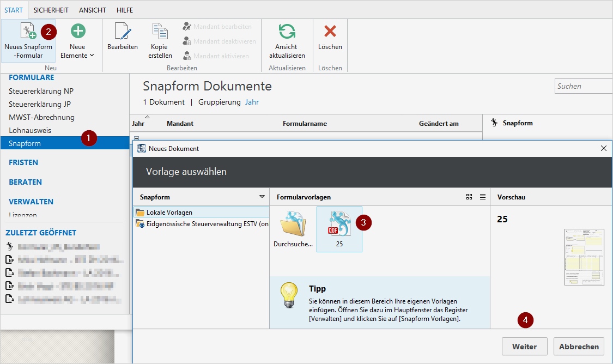
Task: Open the first LA recent file icon
Action: click(x=10, y=272)
